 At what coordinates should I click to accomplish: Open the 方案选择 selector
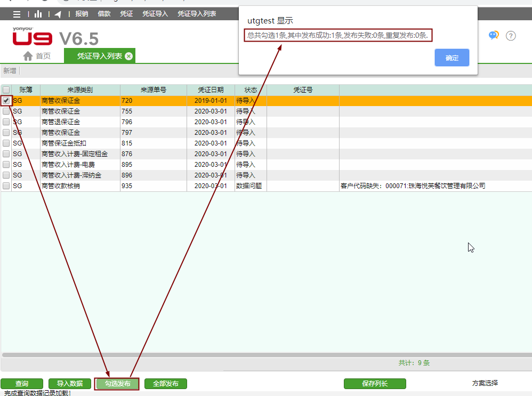(485, 383)
